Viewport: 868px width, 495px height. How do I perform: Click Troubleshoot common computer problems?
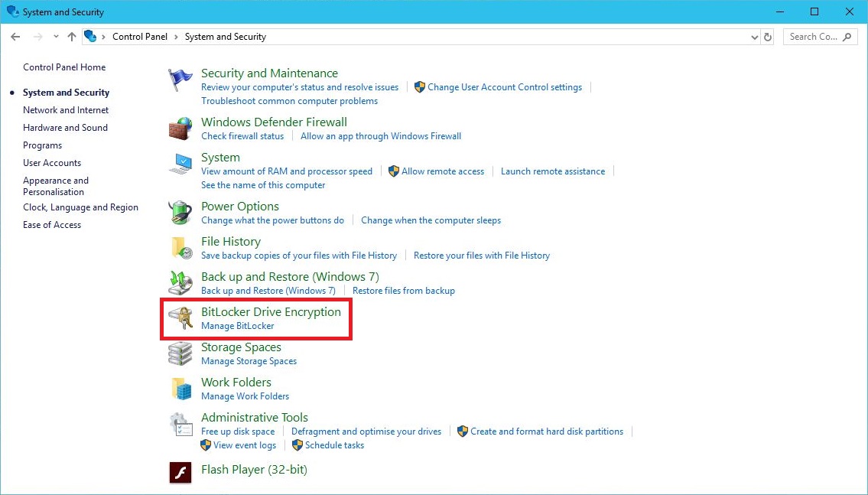click(290, 101)
